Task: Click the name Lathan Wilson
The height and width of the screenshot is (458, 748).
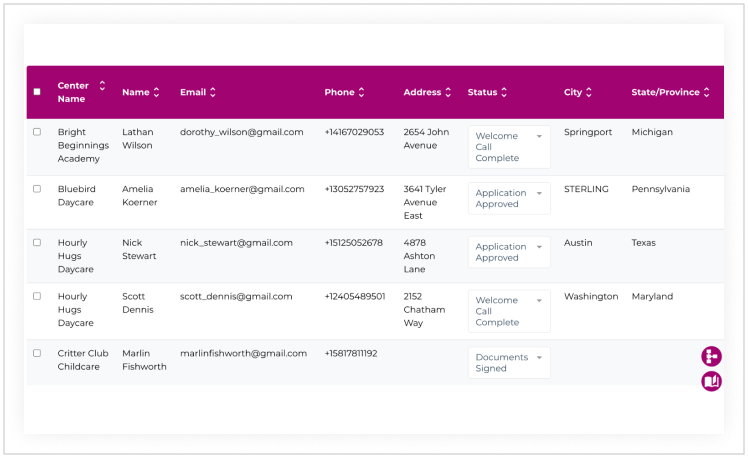Action: 137,139
